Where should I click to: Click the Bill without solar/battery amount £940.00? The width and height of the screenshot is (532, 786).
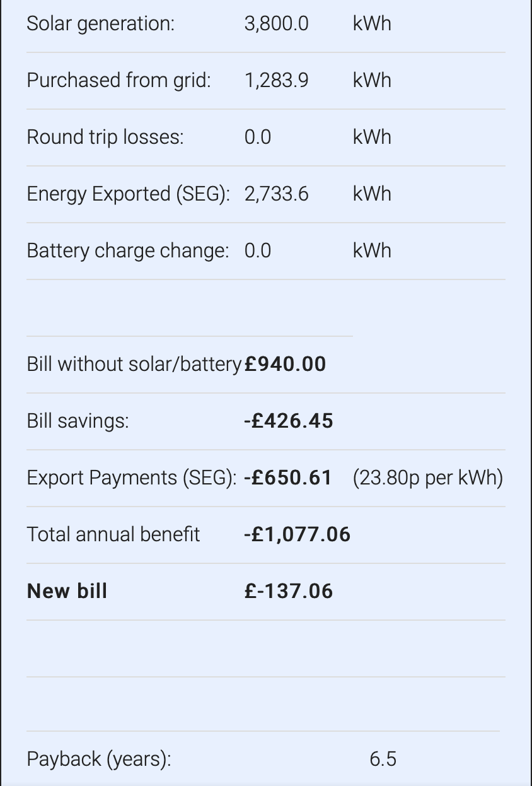click(x=285, y=364)
